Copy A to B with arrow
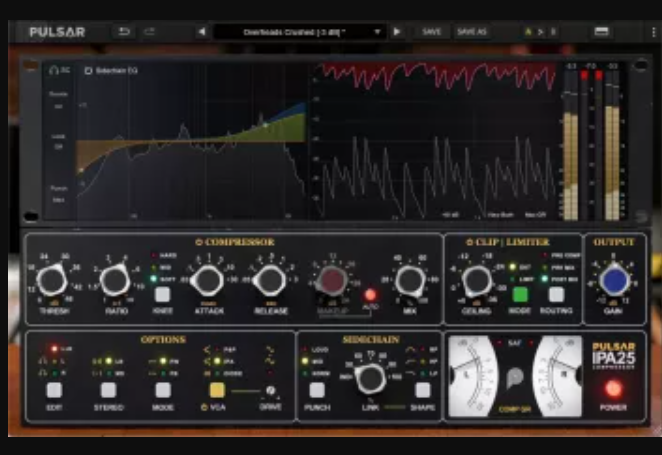The height and width of the screenshot is (455, 662). click(x=540, y=32)
